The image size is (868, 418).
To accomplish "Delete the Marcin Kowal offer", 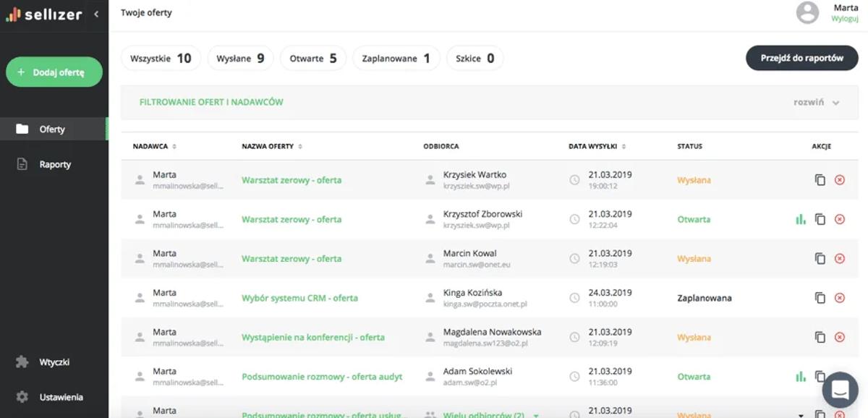I will tap(840, 258).
